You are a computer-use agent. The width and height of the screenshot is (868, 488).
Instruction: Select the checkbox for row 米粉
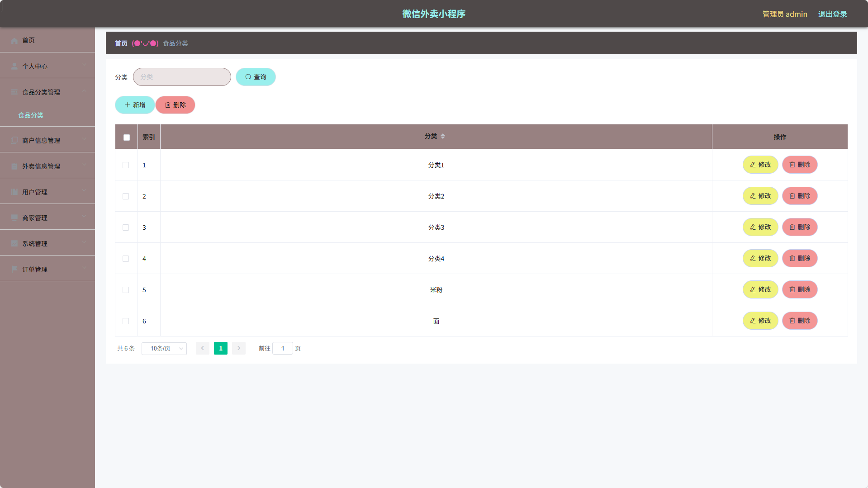126,290
